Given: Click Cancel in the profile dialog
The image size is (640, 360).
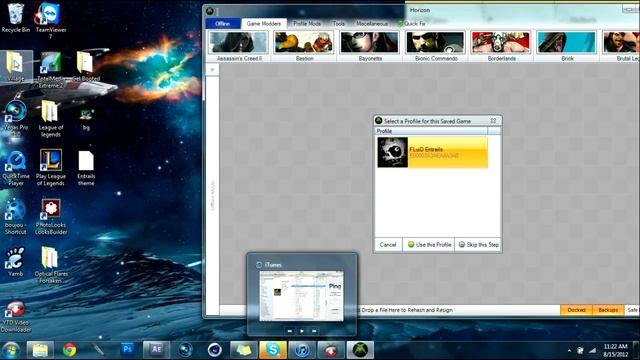Looking at the screenshot, I should click(388, 245).
